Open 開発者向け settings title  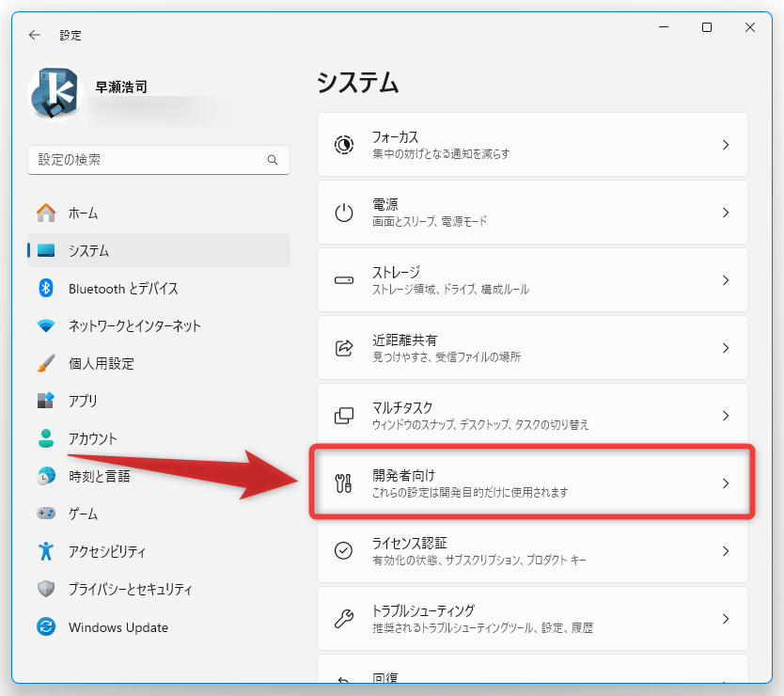point(403,475)
